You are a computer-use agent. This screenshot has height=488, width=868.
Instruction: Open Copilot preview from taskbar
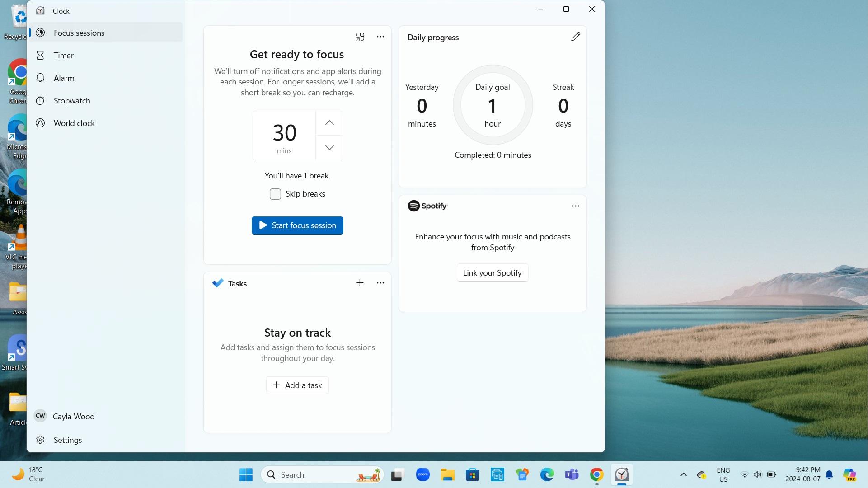[849, 475]
